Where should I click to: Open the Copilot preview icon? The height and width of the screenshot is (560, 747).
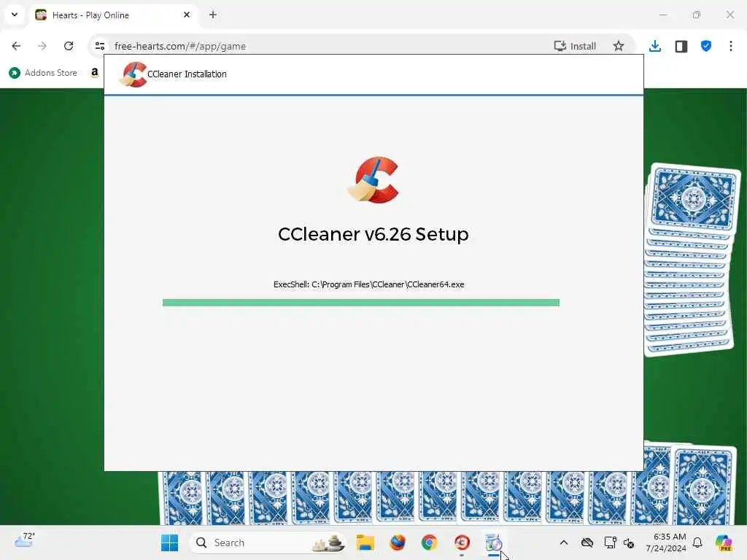point(724,542)
